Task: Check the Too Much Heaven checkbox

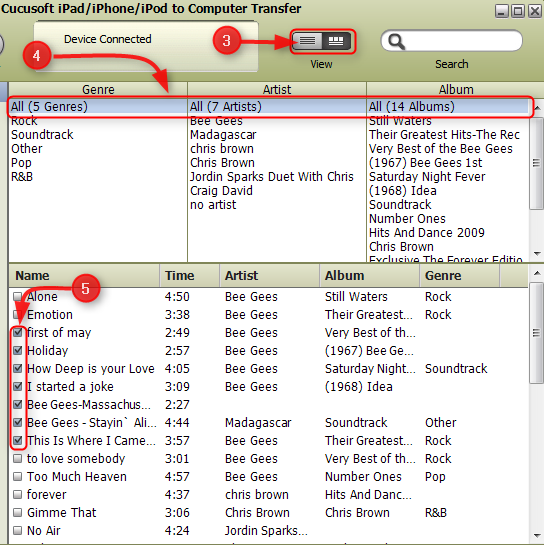Action: pyautogui.click(x=17, y=477)
